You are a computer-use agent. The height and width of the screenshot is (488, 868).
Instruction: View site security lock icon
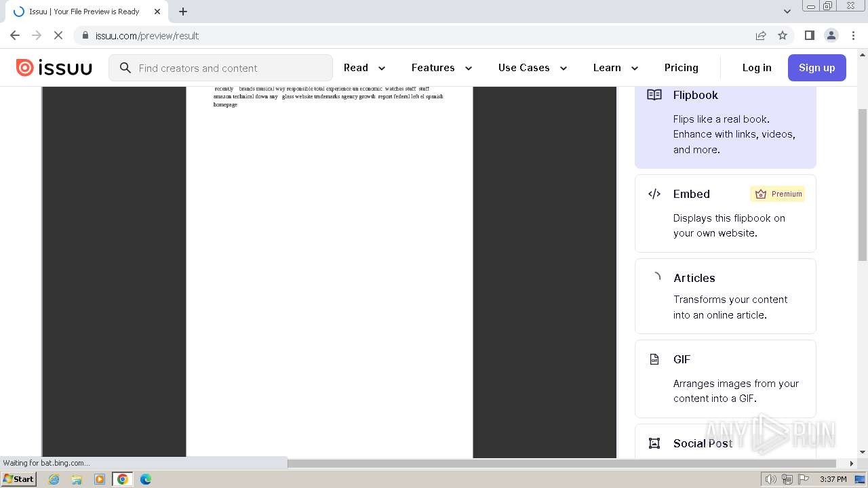[x=85, y=35]
